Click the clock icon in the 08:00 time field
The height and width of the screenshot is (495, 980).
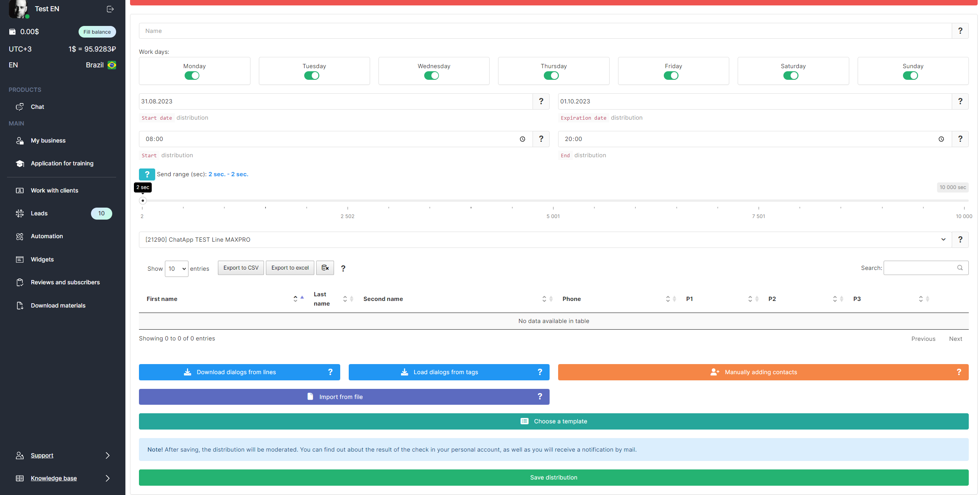click(522, 139)
